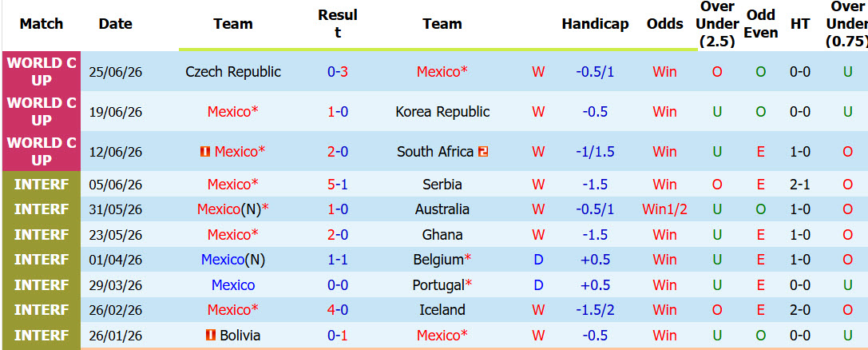Click the card icon before Mexico on 12/06/26
Viewport: 868px width, 350px height.
pyautogui.click(x=205, y=151)
